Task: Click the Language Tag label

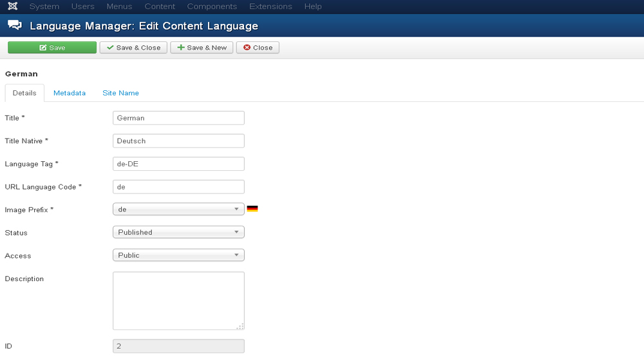Action: click(x=31, y=164)
